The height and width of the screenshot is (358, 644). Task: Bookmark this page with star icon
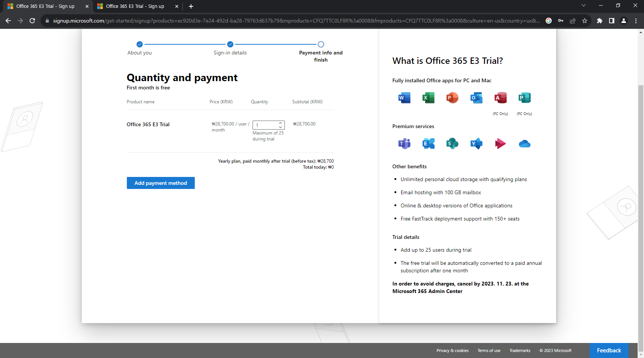tap(585, 21)
